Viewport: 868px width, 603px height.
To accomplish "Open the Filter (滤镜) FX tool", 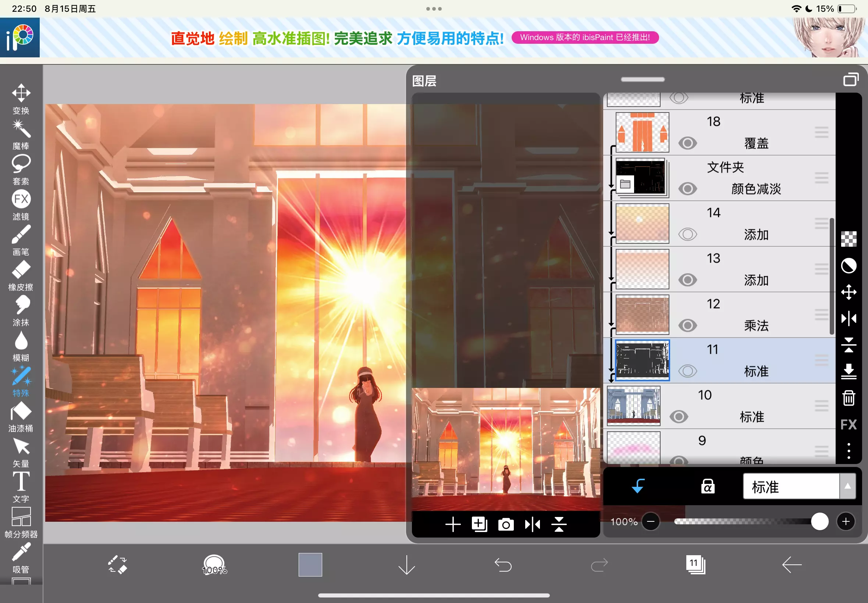I will [21, 200].
